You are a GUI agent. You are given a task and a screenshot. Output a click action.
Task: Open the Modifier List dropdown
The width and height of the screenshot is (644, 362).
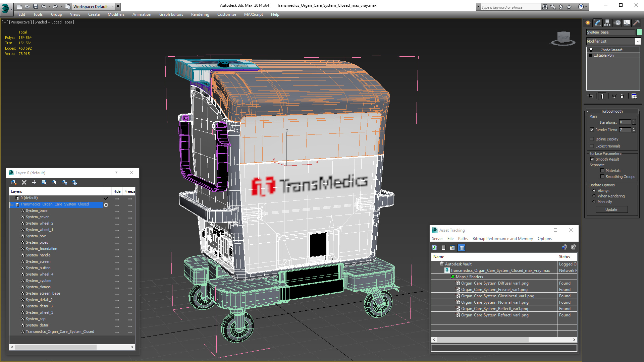(x=638, y=41)
